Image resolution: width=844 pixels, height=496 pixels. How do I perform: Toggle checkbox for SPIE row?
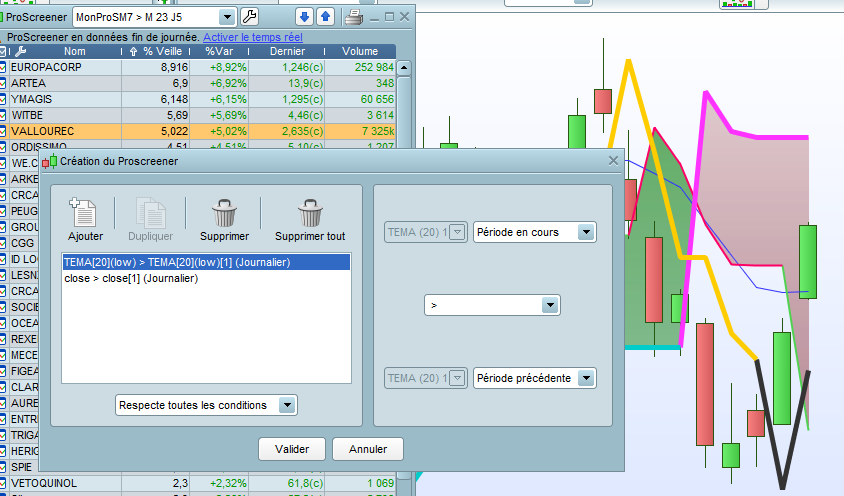pyautogui.click(x=2, y=467)
